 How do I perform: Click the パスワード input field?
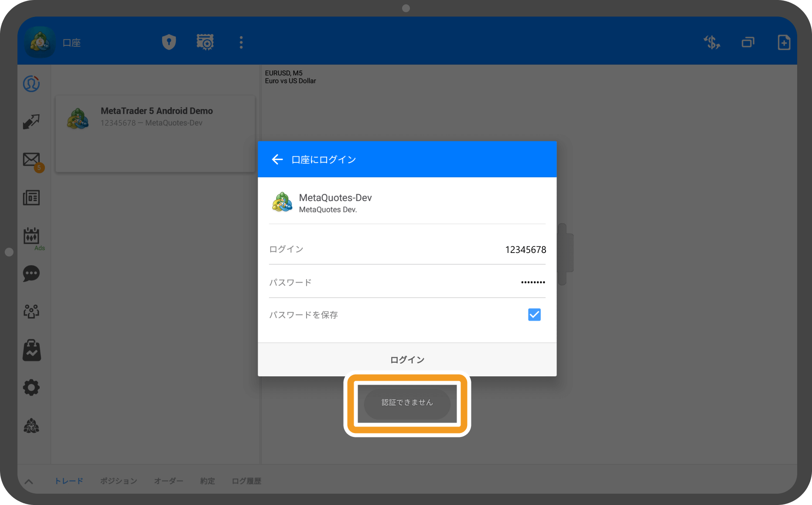pyautogui.click(x=407, y=282)
